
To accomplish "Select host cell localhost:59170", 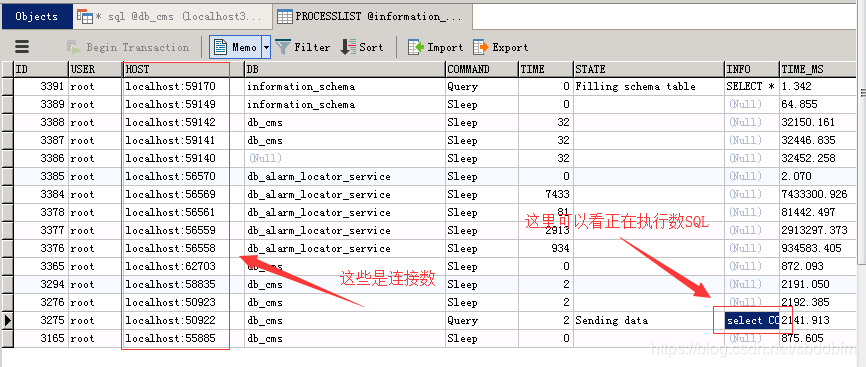I will click(x=183, y=87).
